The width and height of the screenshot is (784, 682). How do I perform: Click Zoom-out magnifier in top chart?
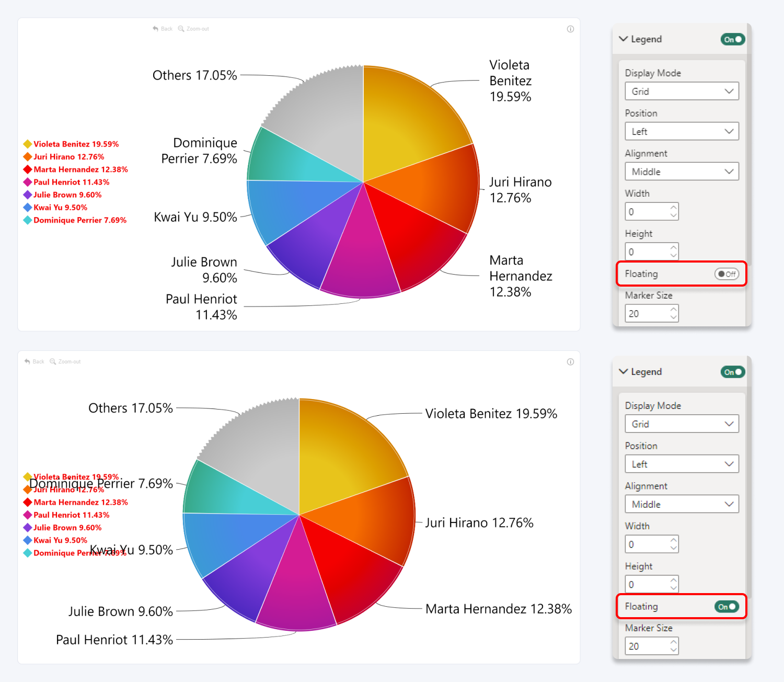click(181, 29)
